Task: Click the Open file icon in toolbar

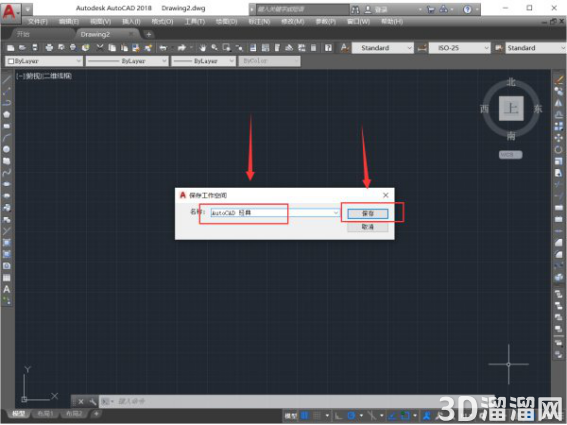Action: [22, 48]
